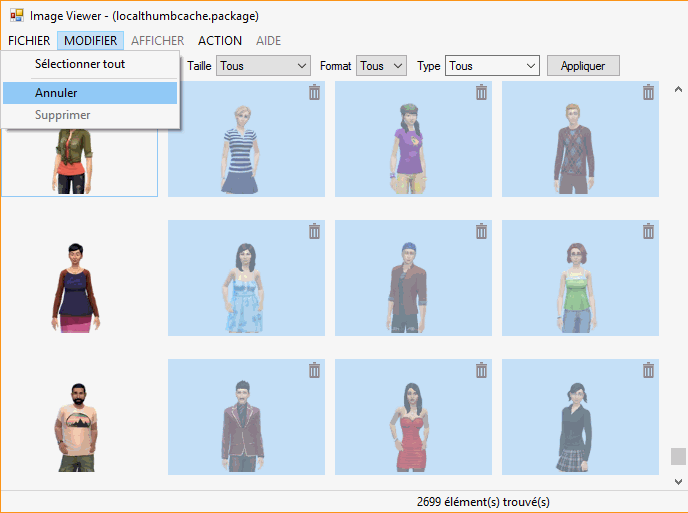Select the plaid-skirt woman thumbnail
Screen dimensions: 688x513
580,417
